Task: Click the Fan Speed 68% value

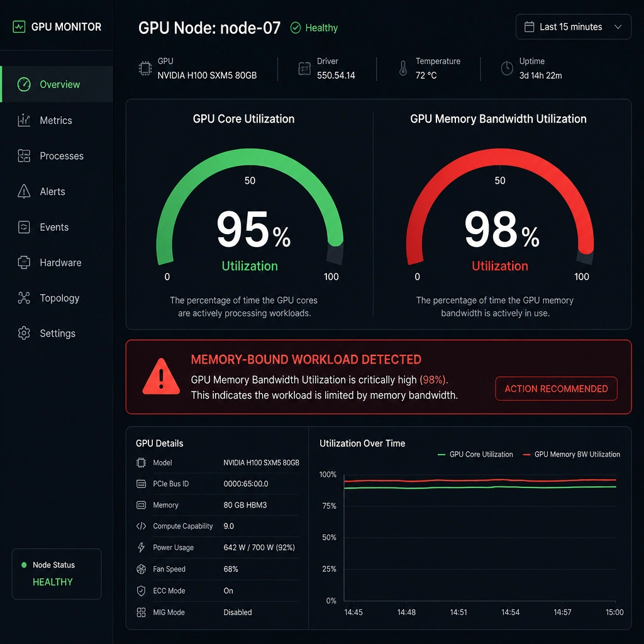Action: coord(231,569)
